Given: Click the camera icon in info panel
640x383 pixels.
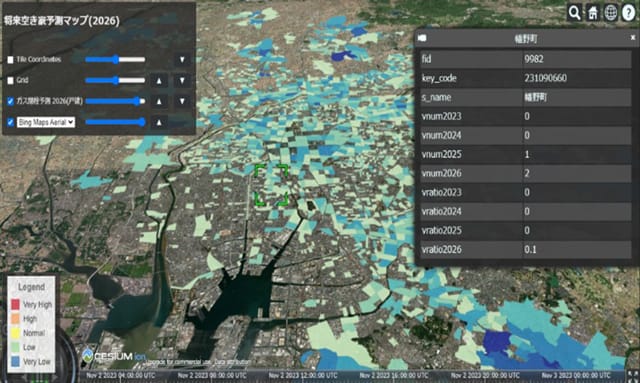Looking at the screenshot, I should click(x=422, y=38).
